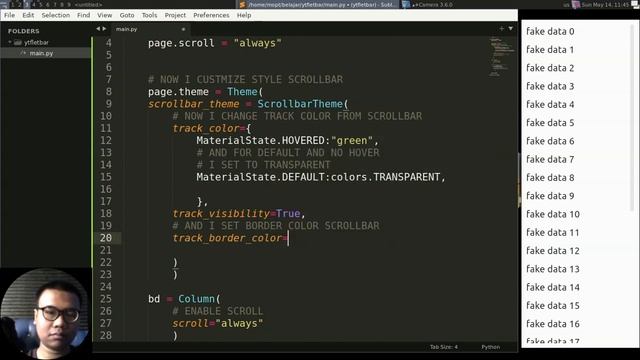Viewport: 640px width, 360px height.
Task: Open the Edit menu
Action: (28, 15)
